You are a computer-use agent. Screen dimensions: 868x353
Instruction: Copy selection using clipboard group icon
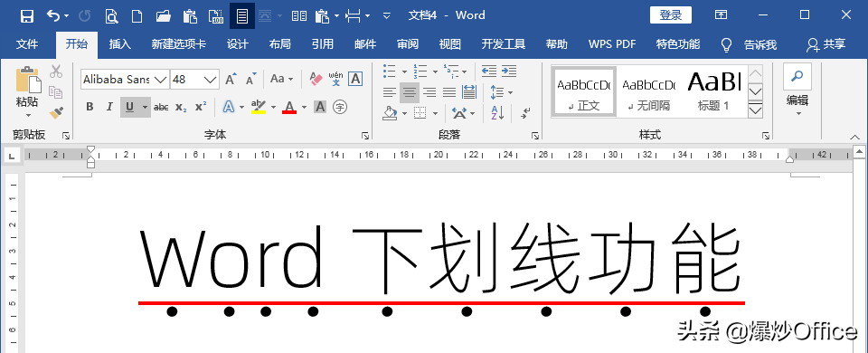tap(55, 91)
